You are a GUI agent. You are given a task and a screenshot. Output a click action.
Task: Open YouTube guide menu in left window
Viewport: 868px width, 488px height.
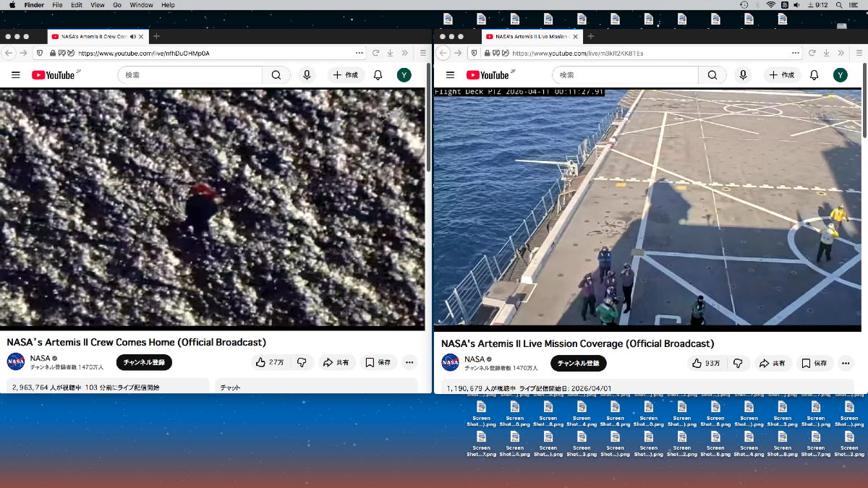click(15, 75)
